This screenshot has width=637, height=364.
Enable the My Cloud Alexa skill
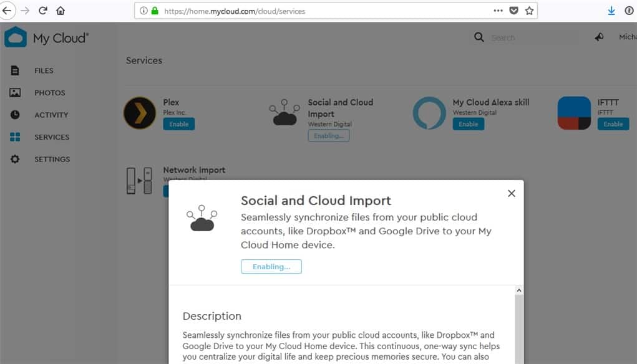469,124
